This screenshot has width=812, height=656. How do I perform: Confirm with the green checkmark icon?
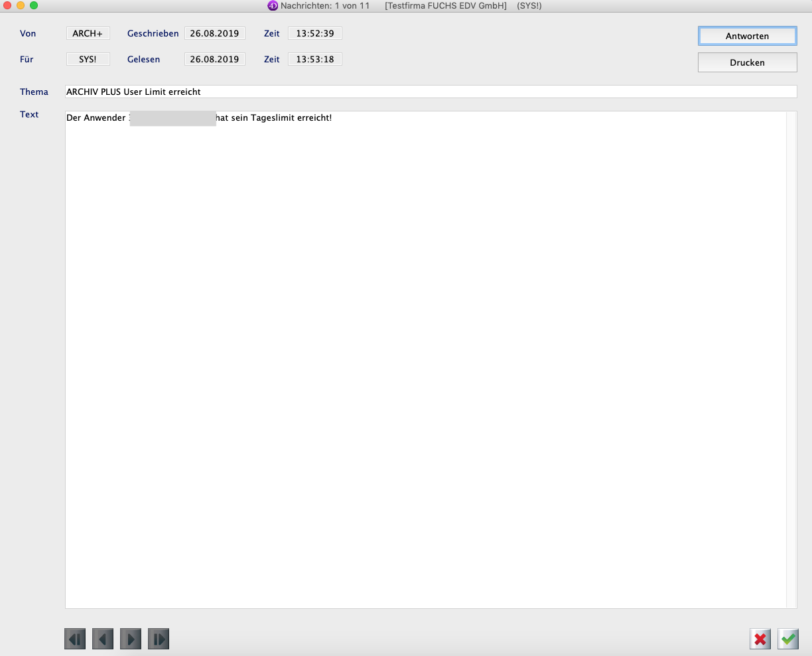[x=788, y=639]
